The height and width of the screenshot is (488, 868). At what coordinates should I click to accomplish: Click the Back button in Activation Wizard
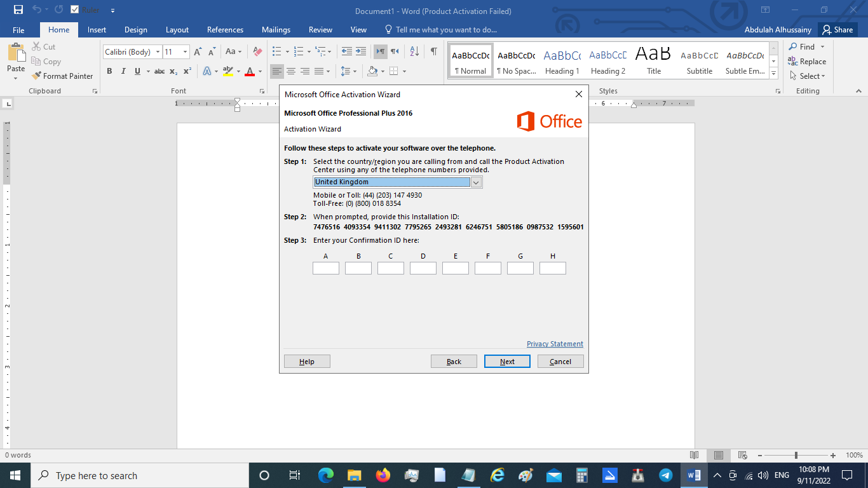[454, 361]
